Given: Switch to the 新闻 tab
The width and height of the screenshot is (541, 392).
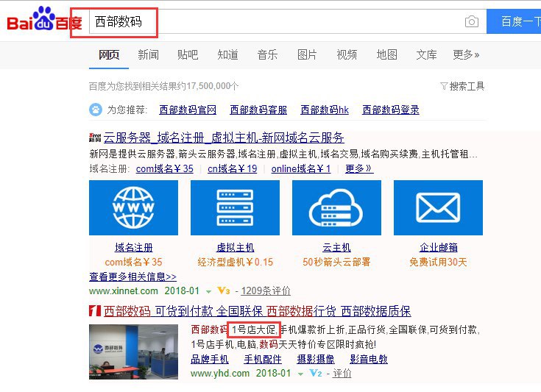Looking at the screenshot, I should 148,54.
